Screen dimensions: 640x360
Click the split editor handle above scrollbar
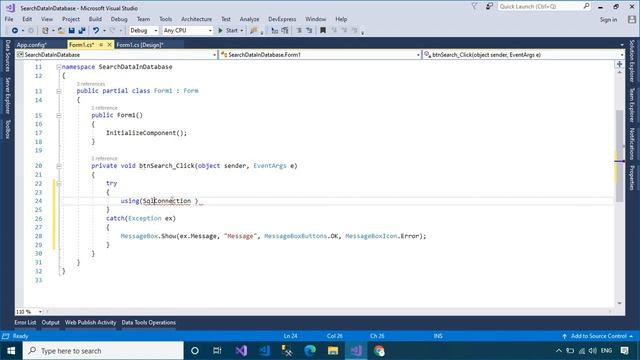pyautogui.click(x=619, y=64)
